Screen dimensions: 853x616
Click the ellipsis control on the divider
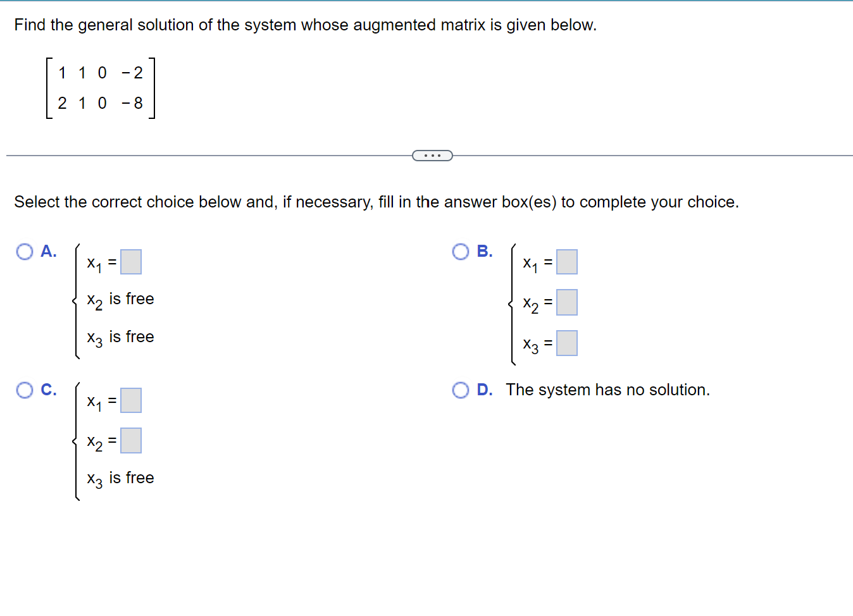[432, 155]
